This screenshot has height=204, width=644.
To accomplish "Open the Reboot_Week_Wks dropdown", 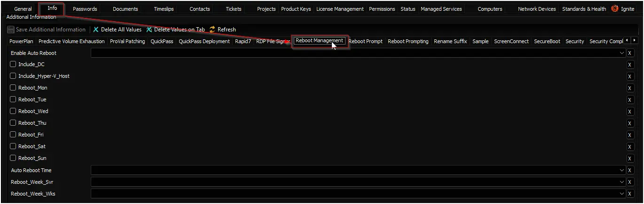I will point(358,194).
